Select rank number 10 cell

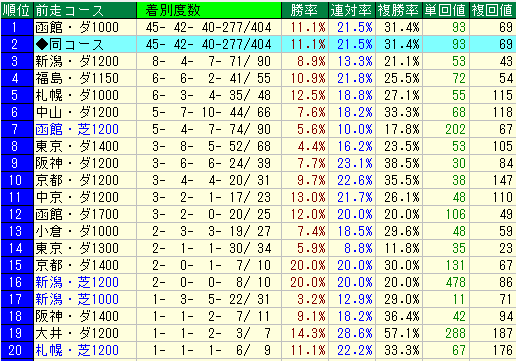17,180
